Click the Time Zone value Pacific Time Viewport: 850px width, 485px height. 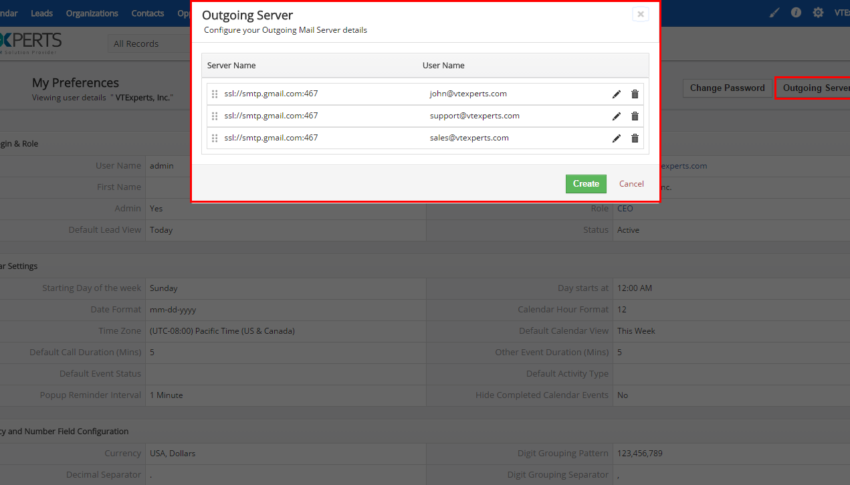point(222,331)
